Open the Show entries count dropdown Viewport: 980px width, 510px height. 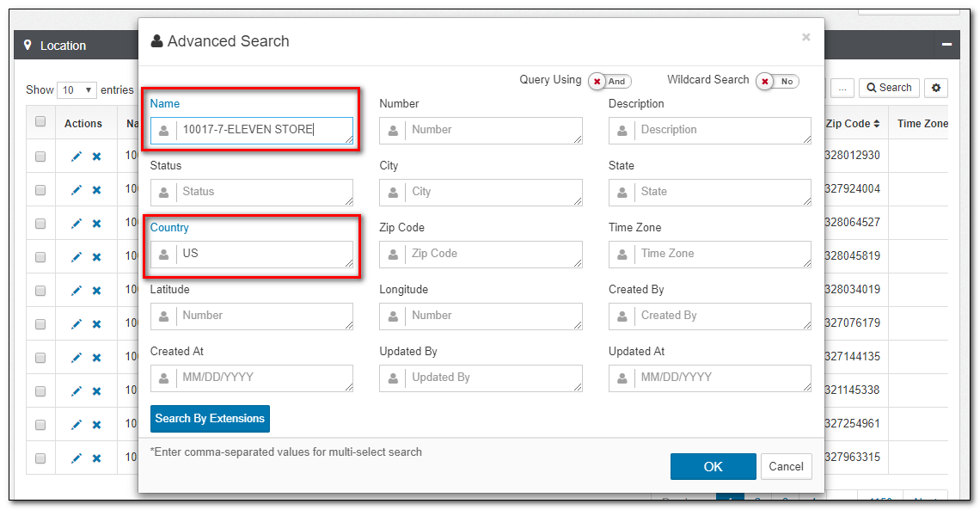coord(77,90)
